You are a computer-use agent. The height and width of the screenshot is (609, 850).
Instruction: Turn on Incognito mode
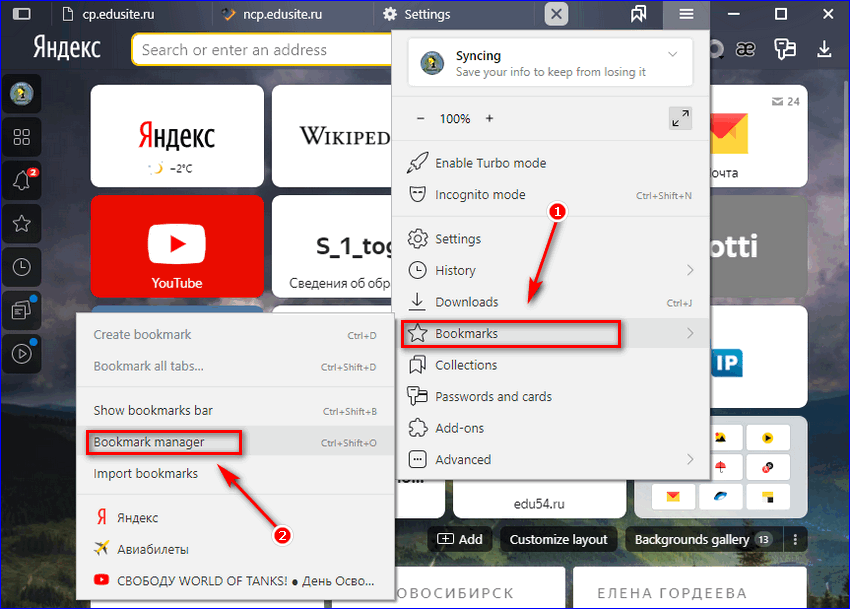pos(480,195)
